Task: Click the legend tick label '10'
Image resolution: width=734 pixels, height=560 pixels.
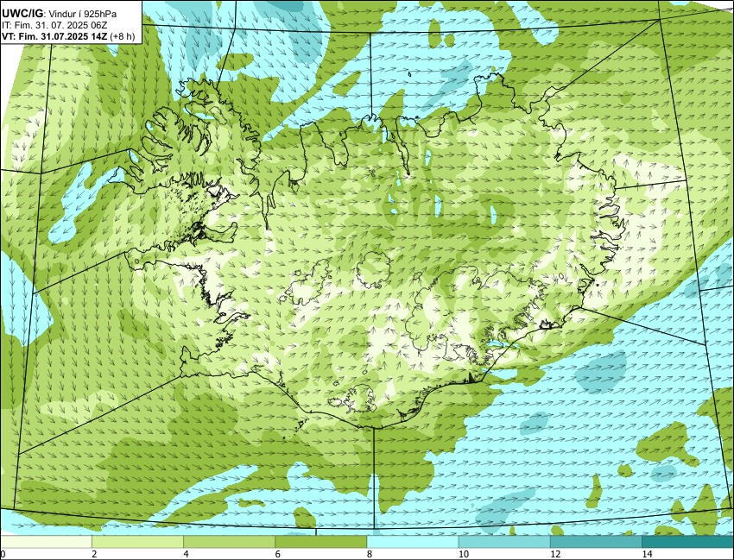Action: pyautogui.click(x=464, y=554)
